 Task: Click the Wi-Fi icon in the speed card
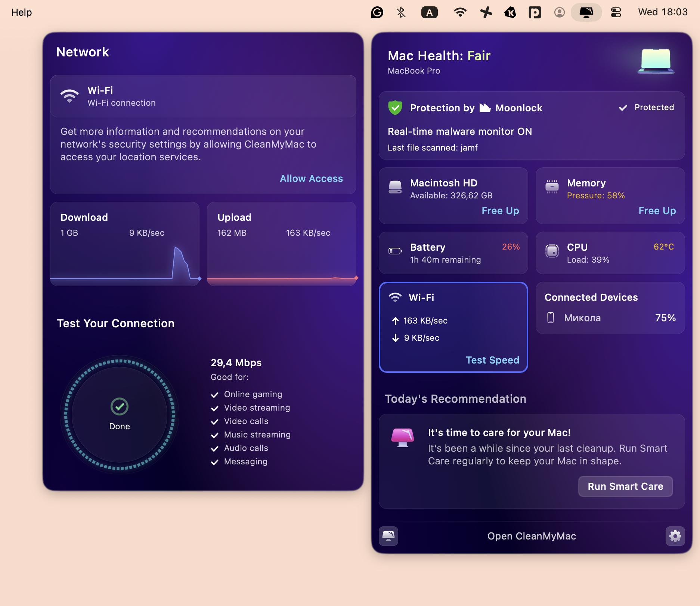point(395,297)
